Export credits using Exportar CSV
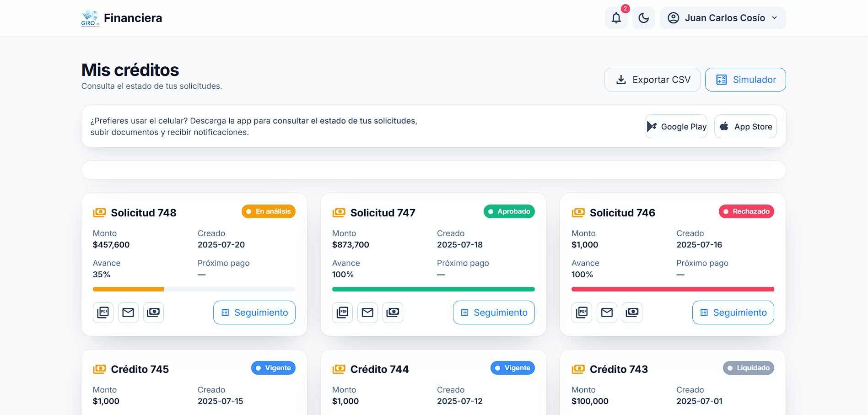The image size is (868, 415). coord(652,79)
